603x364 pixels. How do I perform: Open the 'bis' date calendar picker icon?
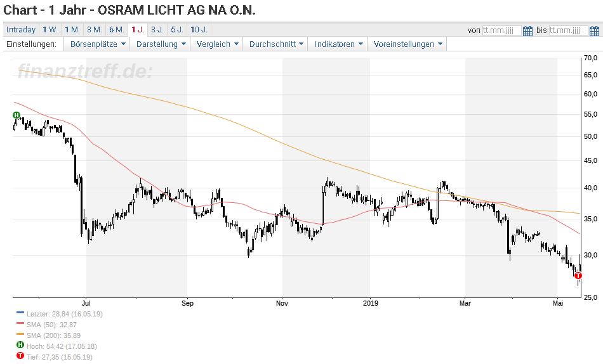click(594, 30)
